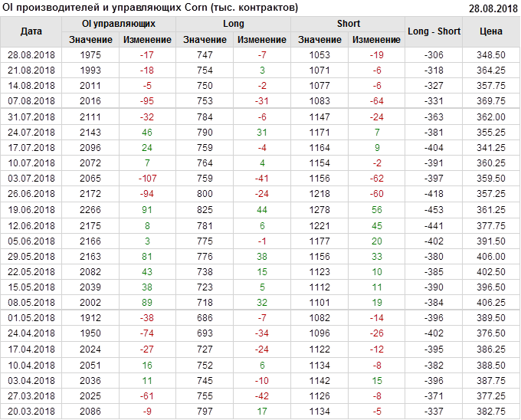This screenshot has height=420, width=521.
Task: Click the Long - Short value -453
Action: point(434,210)
